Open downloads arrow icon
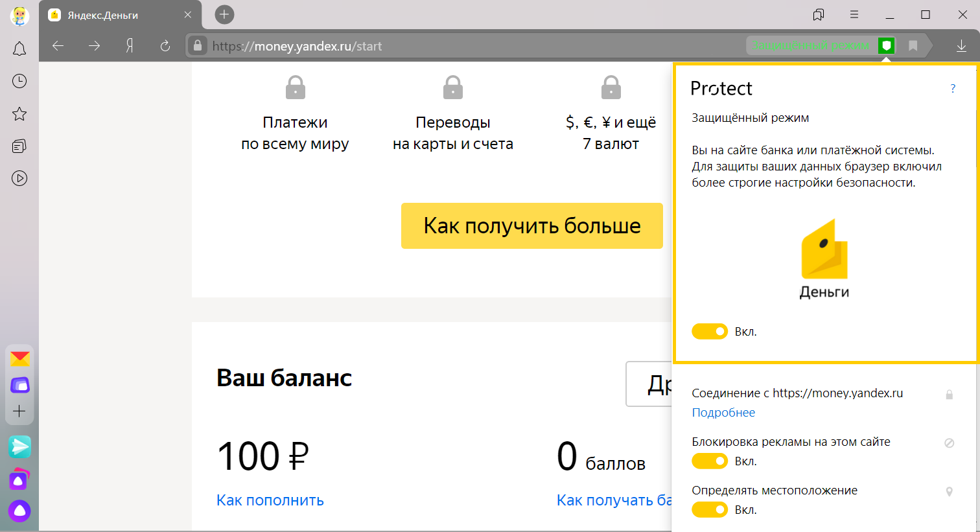The width and height of the screenshot is (980, 532). pyautogui.click(x=961, y=45)
